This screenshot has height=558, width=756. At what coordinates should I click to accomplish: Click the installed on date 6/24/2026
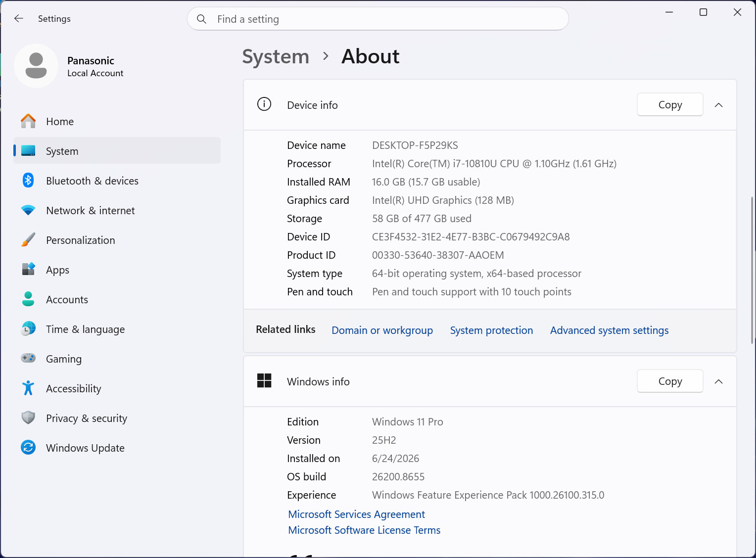395,458
